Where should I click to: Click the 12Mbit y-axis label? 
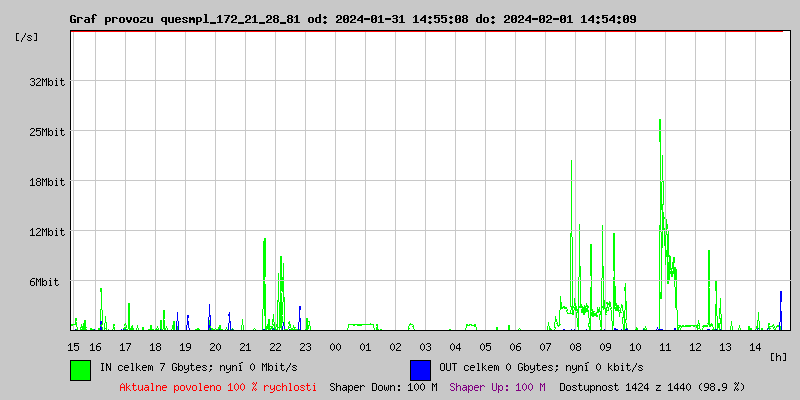coord(48,232)
